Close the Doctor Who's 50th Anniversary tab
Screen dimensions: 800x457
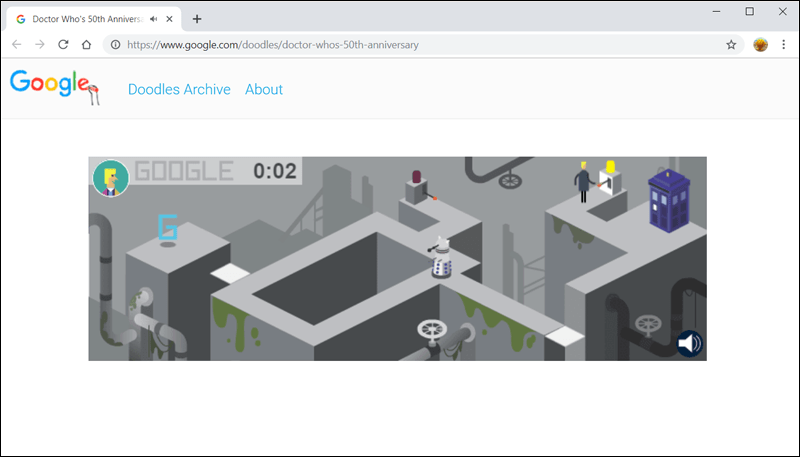(169, 19)
